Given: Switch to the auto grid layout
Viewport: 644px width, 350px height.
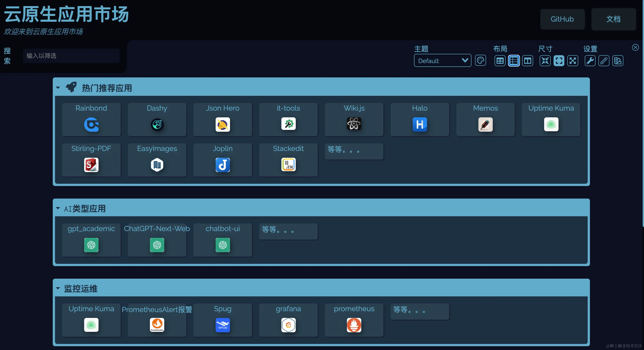Looking at the screenshot, I should (500, 61).
